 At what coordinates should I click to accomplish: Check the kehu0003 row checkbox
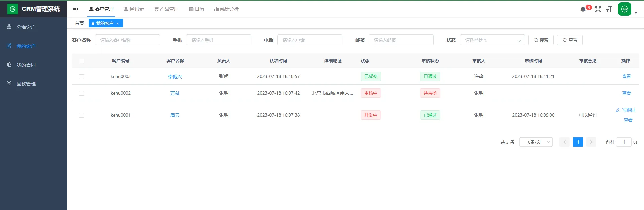(x=82, y=77)
